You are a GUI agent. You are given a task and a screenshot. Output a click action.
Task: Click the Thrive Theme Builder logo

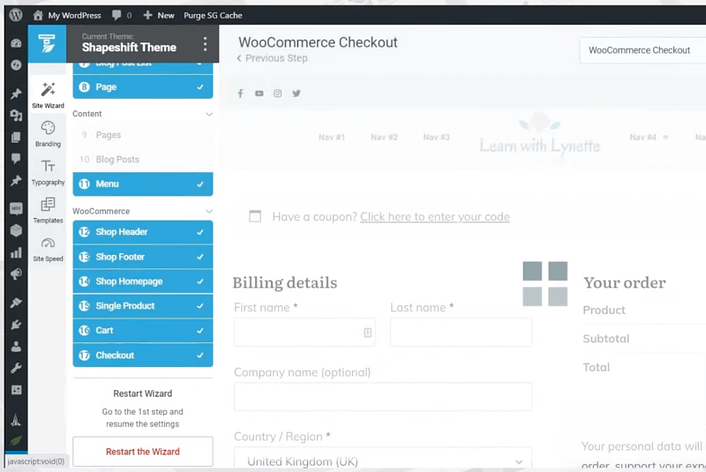pos(47,44)
